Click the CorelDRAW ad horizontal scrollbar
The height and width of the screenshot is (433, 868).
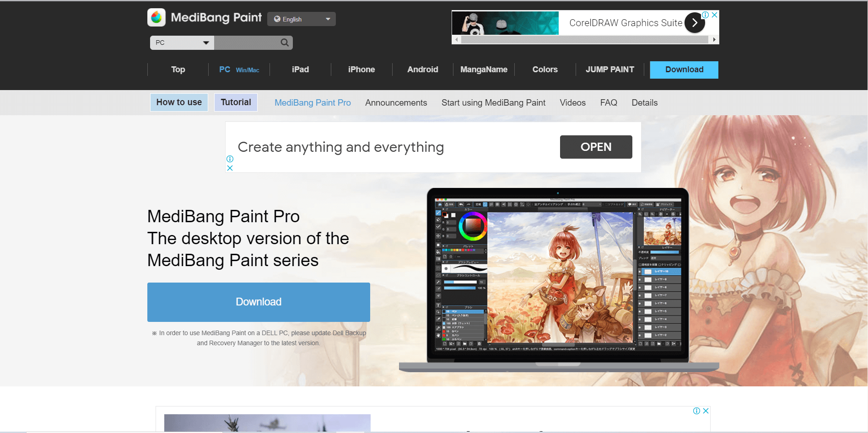click(x=585, y=40)
